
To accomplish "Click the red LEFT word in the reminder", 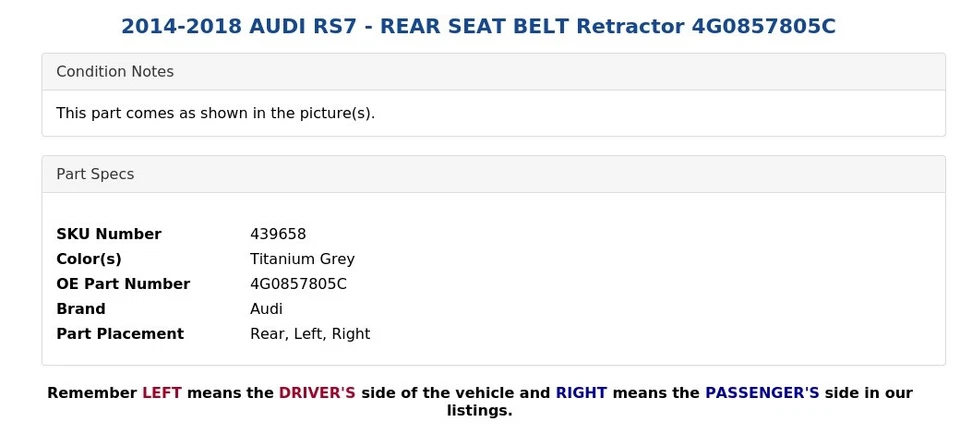I will (x=162, y=393).
